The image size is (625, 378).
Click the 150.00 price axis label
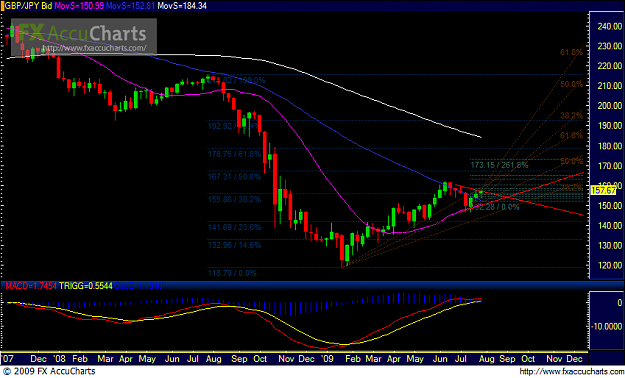[x=610, y=206]
